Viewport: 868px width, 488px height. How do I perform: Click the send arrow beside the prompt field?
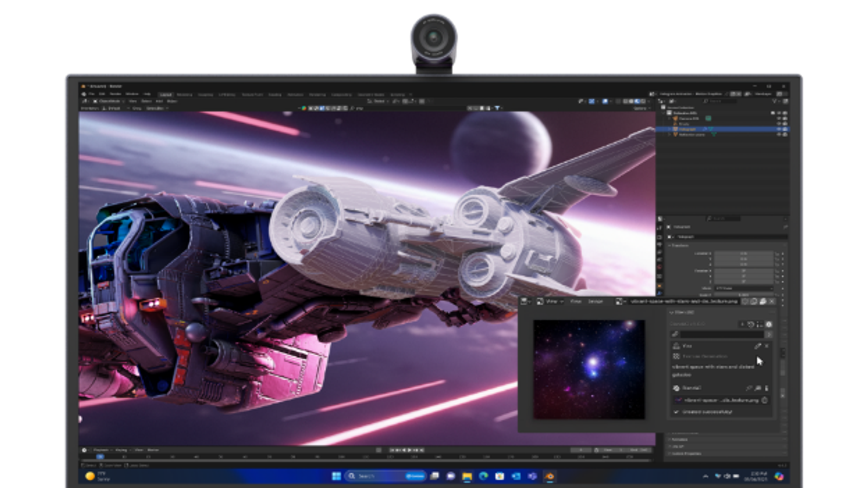pos(769,335)
